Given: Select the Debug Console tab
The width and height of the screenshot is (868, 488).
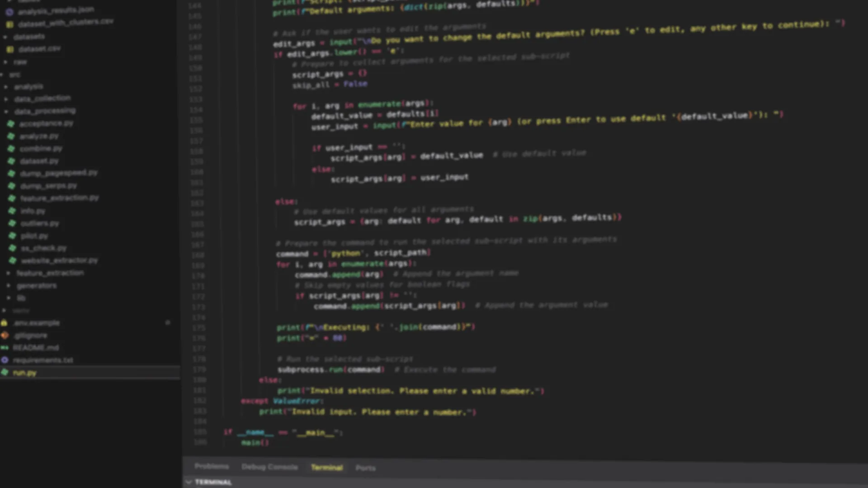Looking at the screenshot, I should coord(269,467).
